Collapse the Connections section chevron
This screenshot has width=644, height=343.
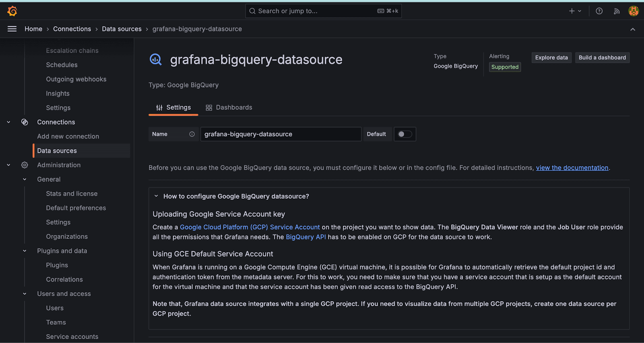click(x=8, y=122)
